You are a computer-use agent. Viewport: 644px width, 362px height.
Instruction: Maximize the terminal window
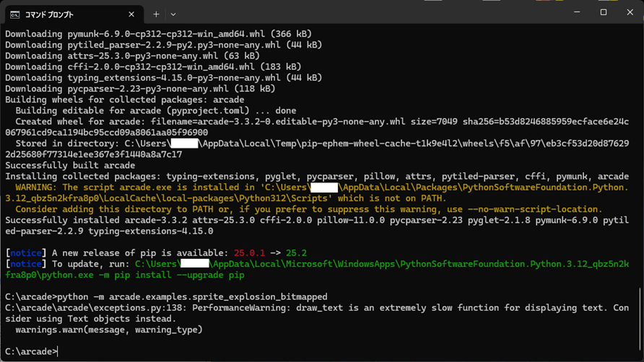coord(604,12)
